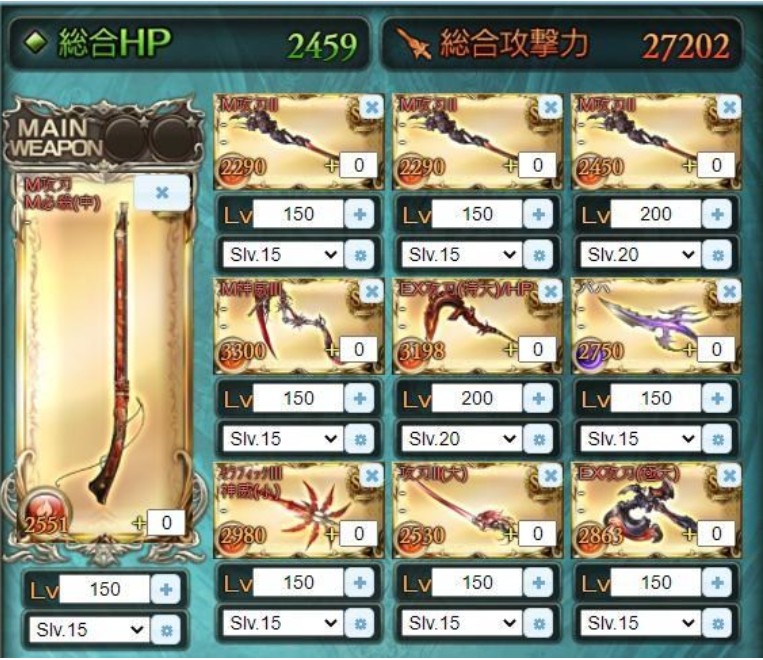Click the gear icon beside the 3198 weapon's Slv.20
Viewport: 763px width, 660px height.
tap(539, 440)
